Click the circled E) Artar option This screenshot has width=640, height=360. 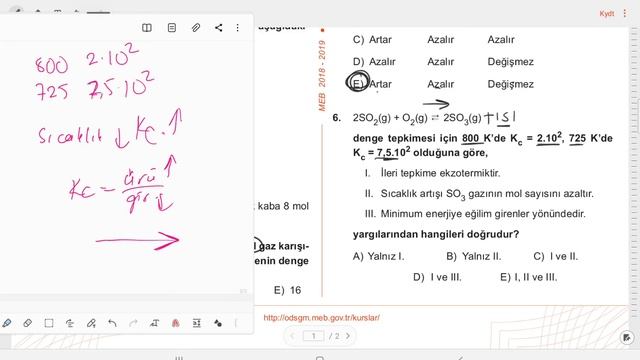358,82
